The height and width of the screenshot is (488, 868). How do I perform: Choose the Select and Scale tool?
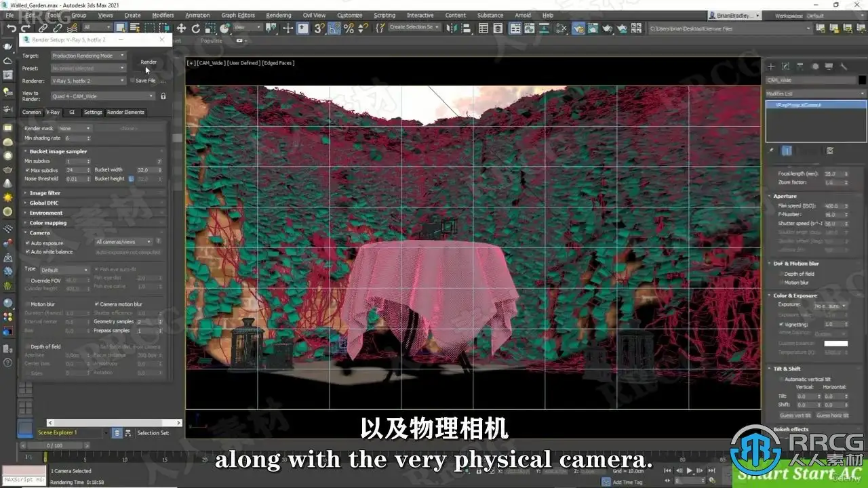coord(211,28)
